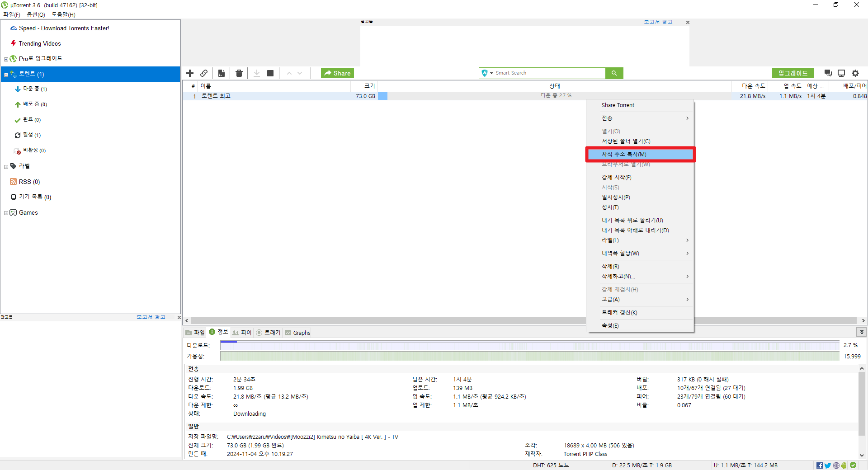
Task: Choose 저장된 폴더 열기(C) from context menu
Action: click(640, 141)
